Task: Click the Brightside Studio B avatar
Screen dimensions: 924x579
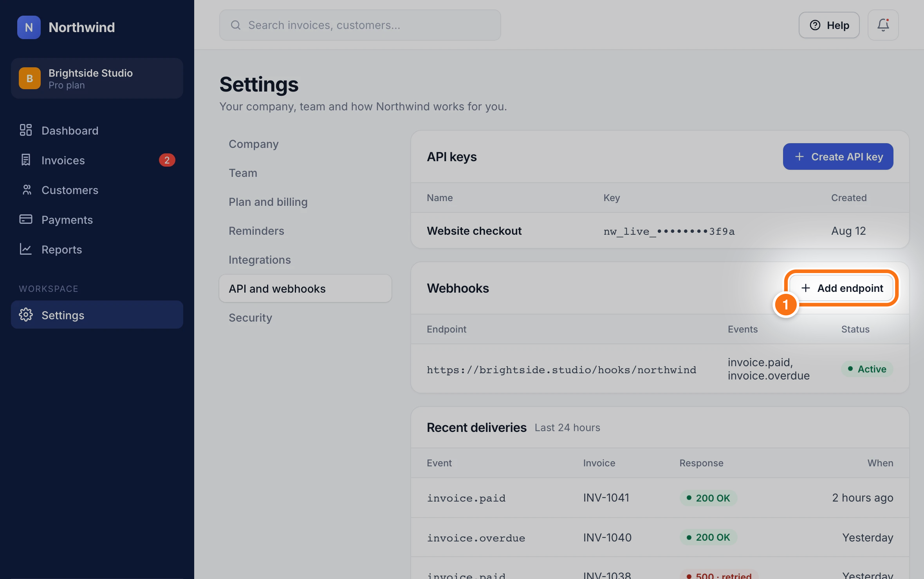Action: point(30,78)
